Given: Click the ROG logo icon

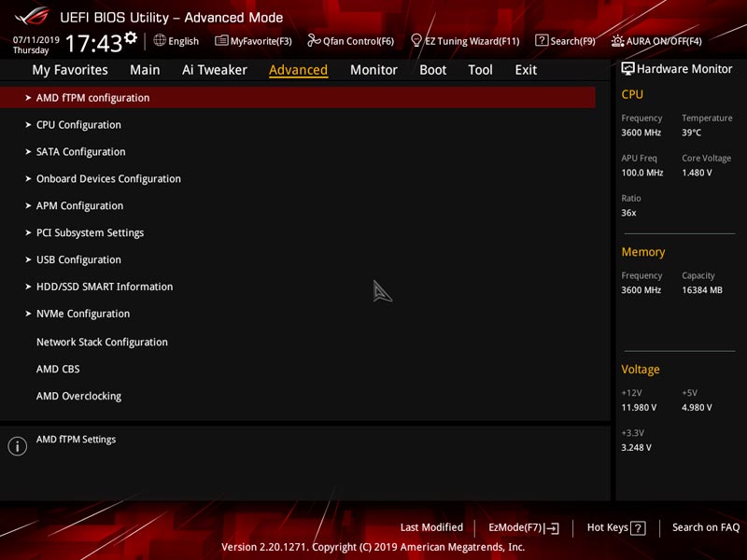Looking at the screenshot, I should click(x=32, y=16).
